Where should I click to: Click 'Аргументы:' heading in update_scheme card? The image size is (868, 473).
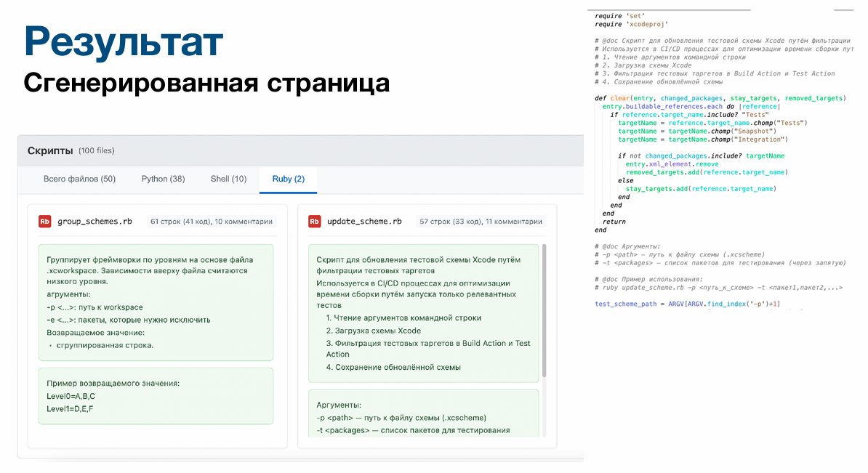pyautogui.click(x=339, y=405)
